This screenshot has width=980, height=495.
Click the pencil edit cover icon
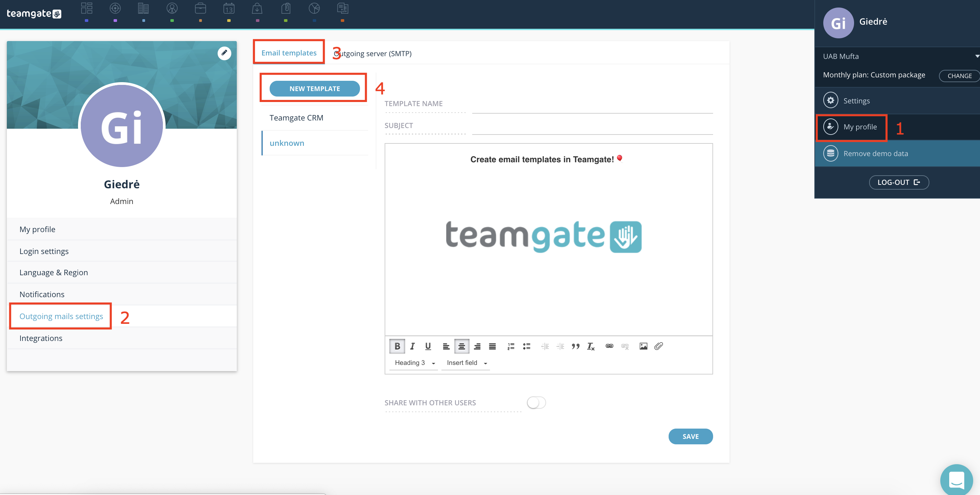pos(224,53)
